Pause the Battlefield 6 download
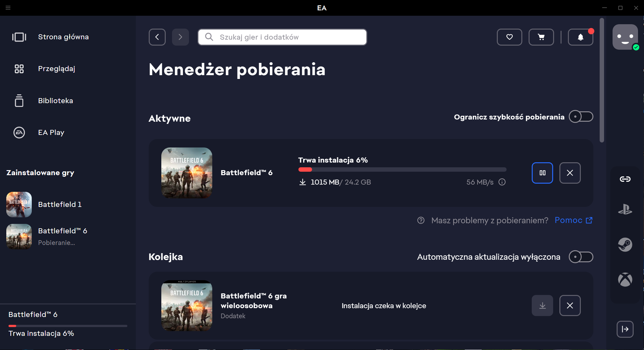Viewport: 644px width, 350px height. pos(542,173)
